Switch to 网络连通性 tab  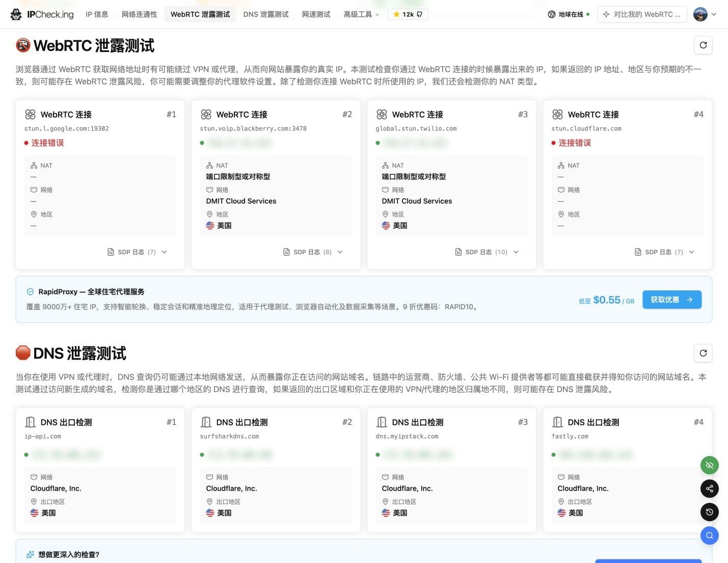[139, 14]
